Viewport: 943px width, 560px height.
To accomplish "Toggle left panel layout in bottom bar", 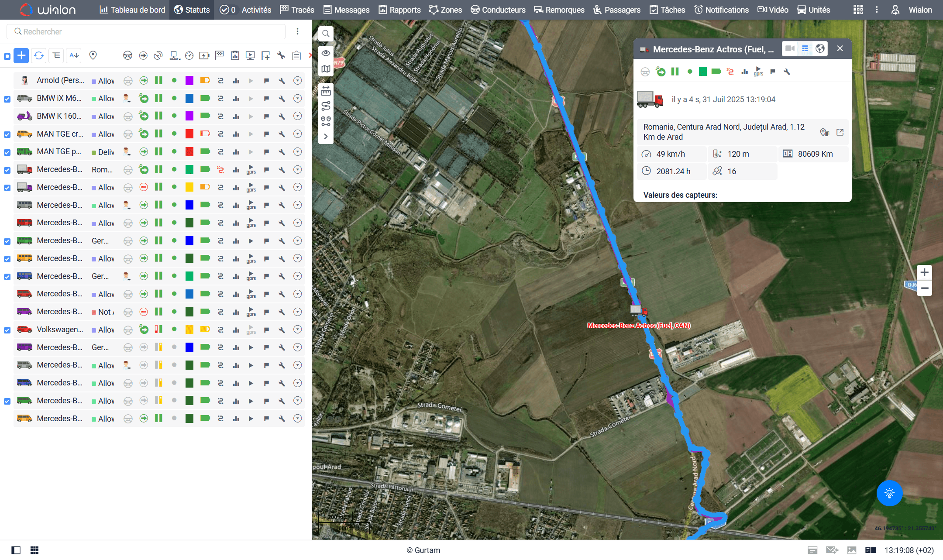I will 16,550.
